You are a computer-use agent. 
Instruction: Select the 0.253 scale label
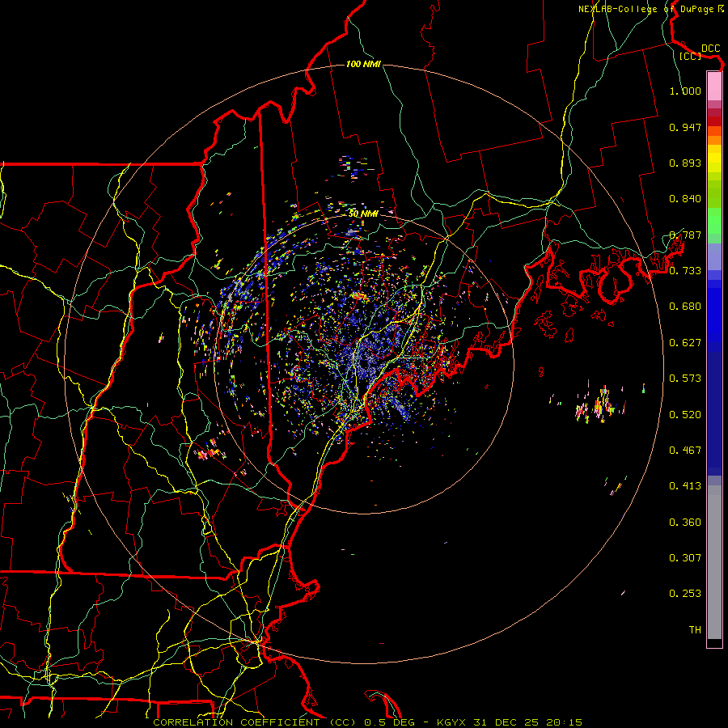pyautogui.click(x=685, y=594)
